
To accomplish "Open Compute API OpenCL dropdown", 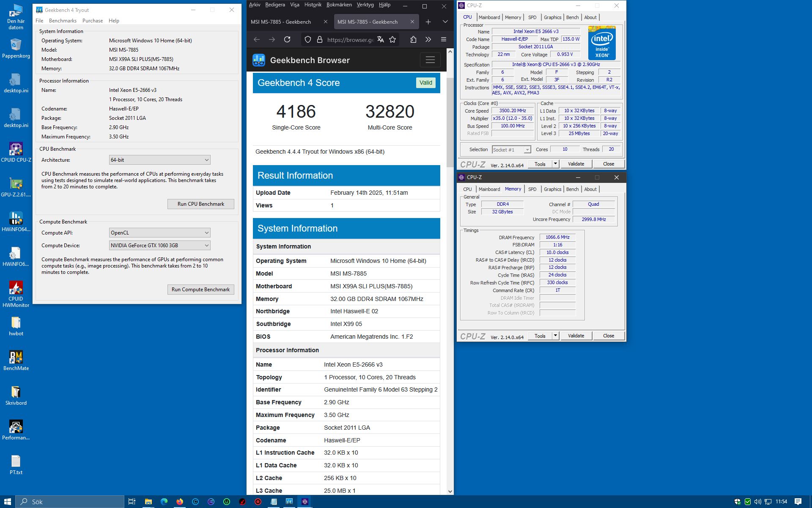I will point(160,233).
